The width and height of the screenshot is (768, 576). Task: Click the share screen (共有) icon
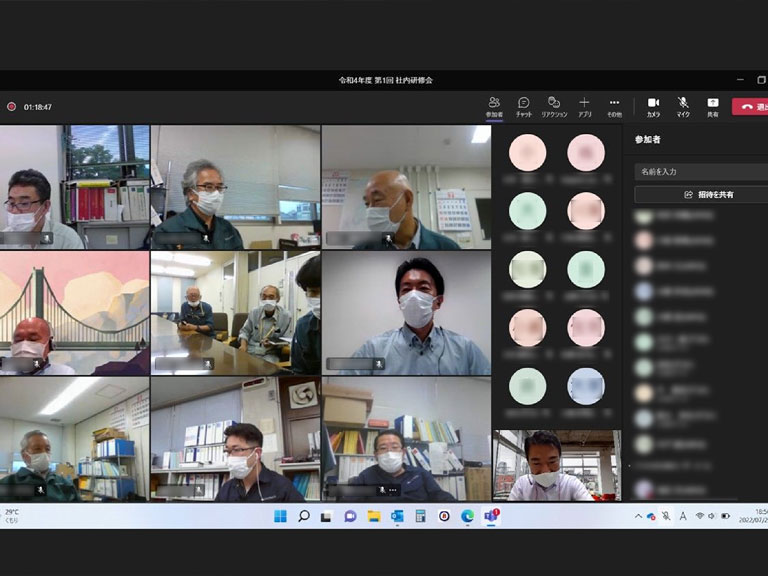pyautogui.click(x=712, y=103)
